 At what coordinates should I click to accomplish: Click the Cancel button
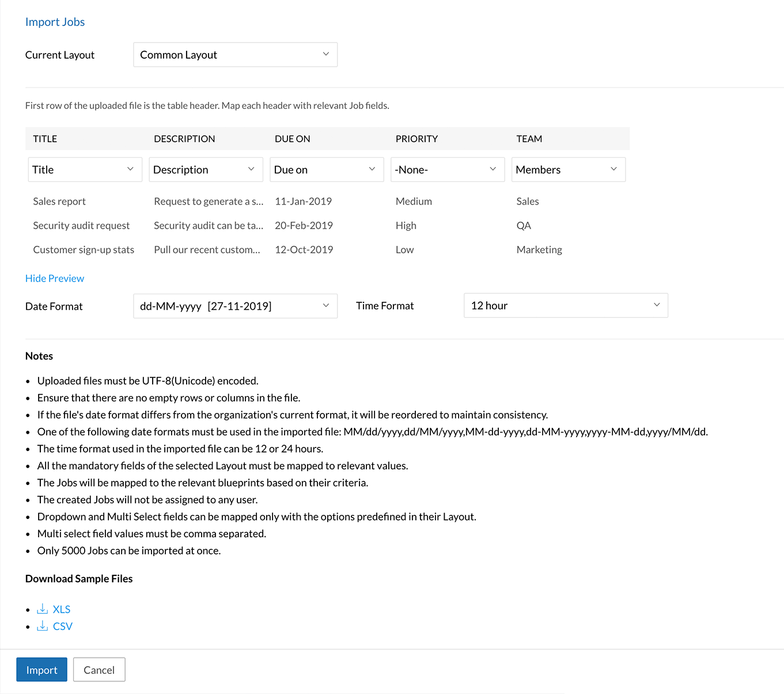(x=99, y=670)
